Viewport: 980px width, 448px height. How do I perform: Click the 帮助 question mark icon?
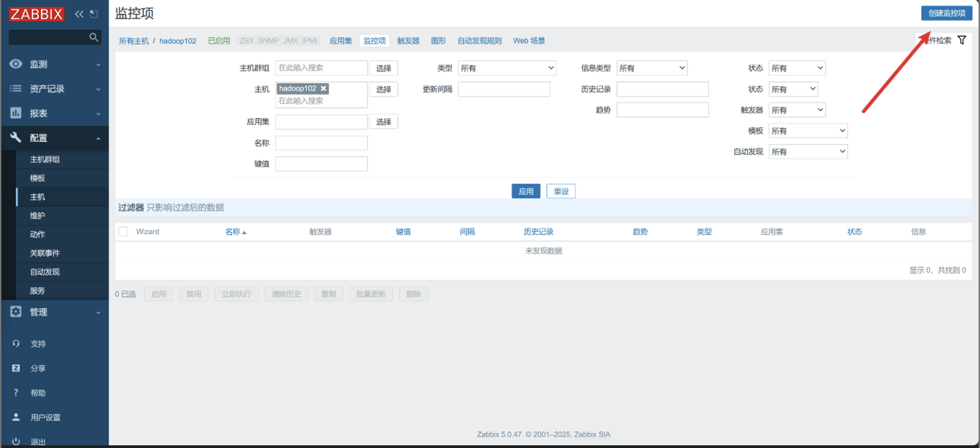tap(16, 393)
